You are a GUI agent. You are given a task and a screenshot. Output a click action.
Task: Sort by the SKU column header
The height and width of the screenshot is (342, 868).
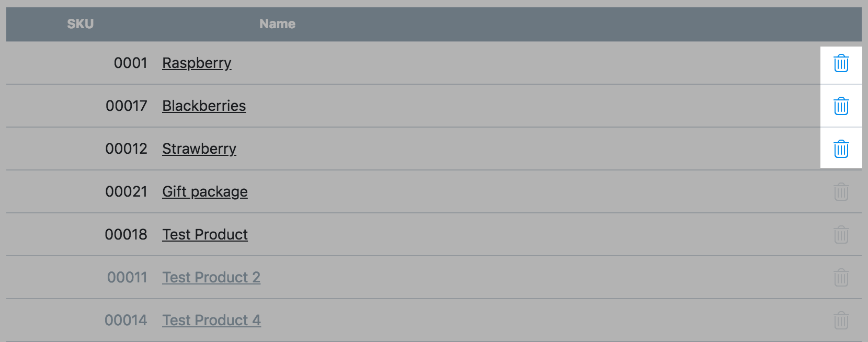point(80,24)
